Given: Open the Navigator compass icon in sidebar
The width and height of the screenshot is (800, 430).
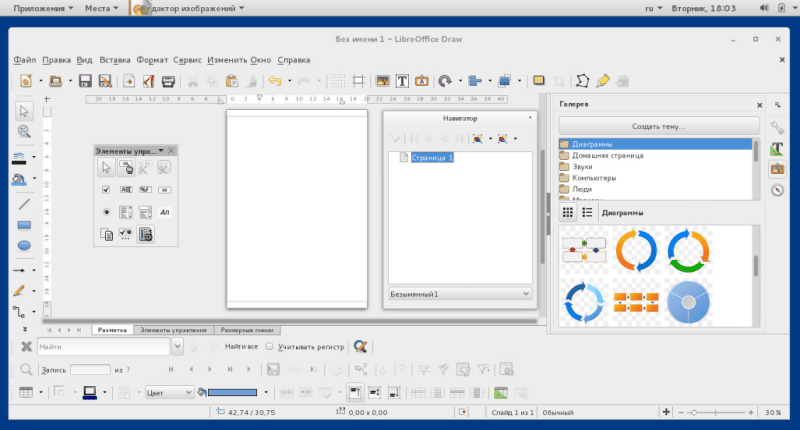Looking at the screenshot, I should 777,190.
